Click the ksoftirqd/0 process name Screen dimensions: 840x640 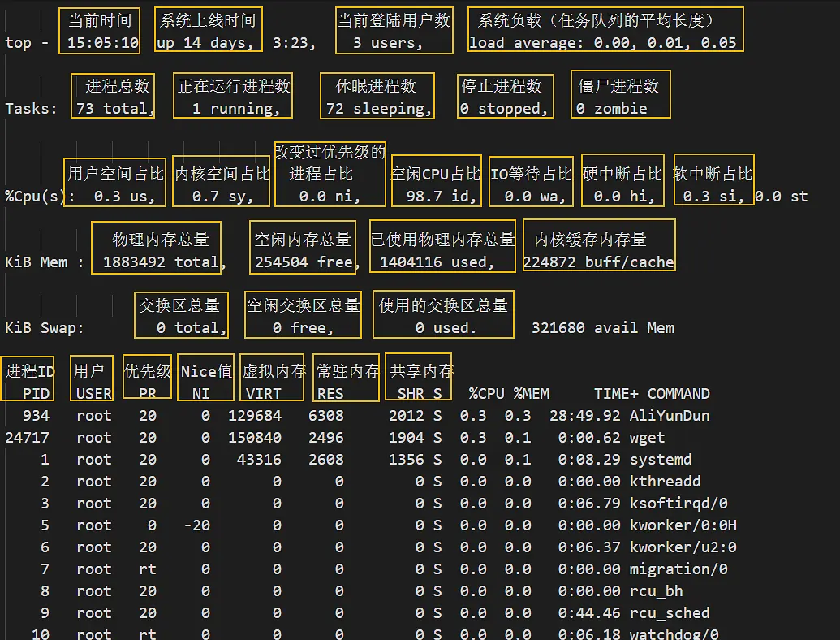678,504
